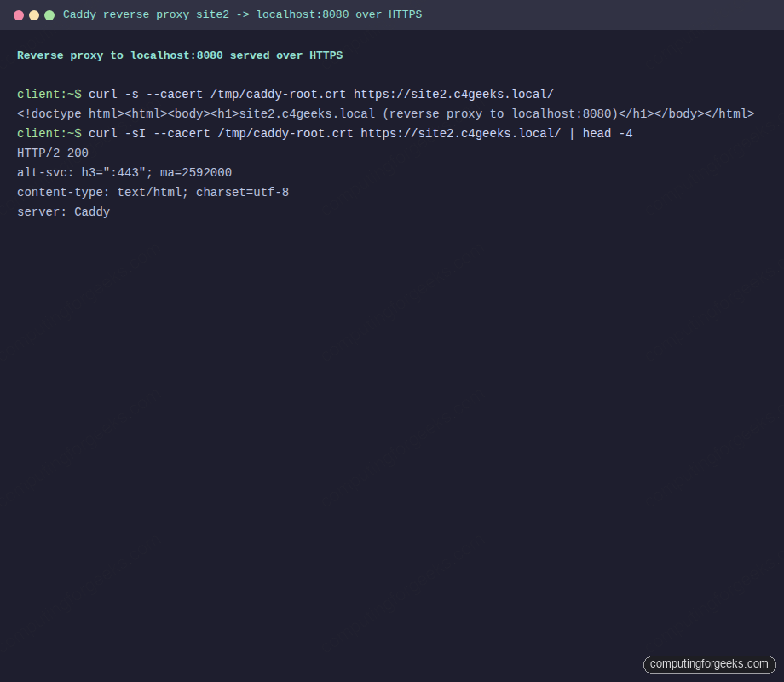The width and height of the screenshot is (784, 682).
Task: Click the red close traffic light
Action: tap(19, 14)
